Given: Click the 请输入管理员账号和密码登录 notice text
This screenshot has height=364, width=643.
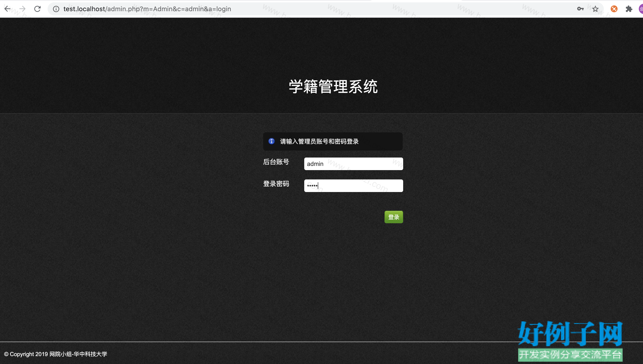Looking at the screenshot, I should 319,141.
